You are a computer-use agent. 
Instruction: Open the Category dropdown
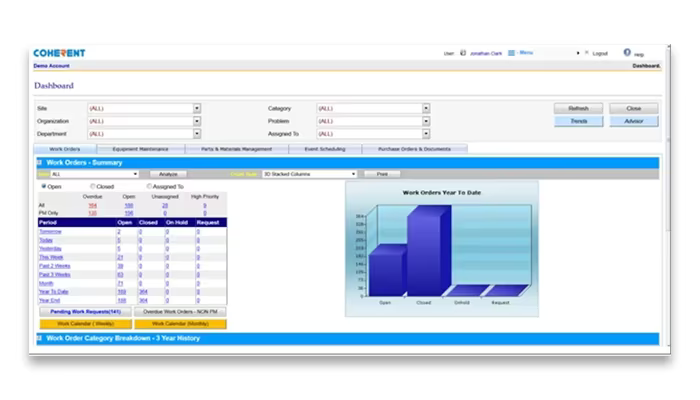tap(426, 108)
